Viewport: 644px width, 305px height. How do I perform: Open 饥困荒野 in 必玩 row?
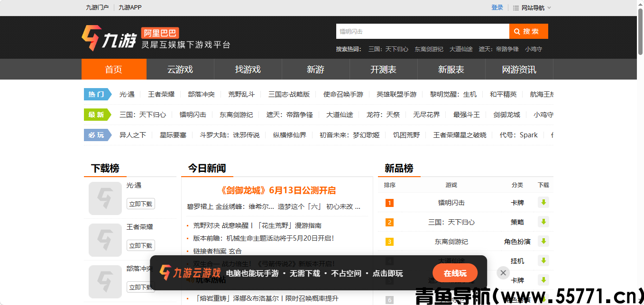(x=406, y=135)
